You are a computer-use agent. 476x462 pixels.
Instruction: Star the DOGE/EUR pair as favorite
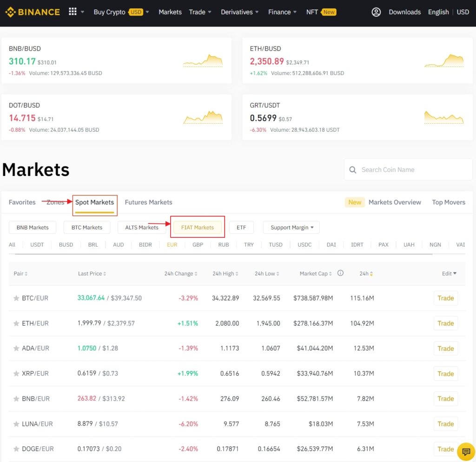pos(16,449)
